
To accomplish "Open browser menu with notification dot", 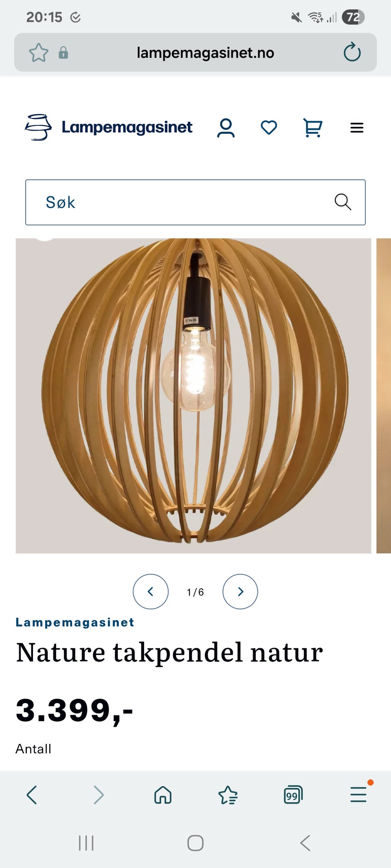I will 358,794.
